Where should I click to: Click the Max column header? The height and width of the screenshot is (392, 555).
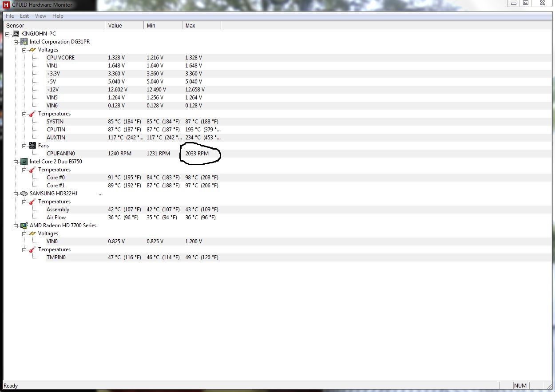click(x=201, y=26)
